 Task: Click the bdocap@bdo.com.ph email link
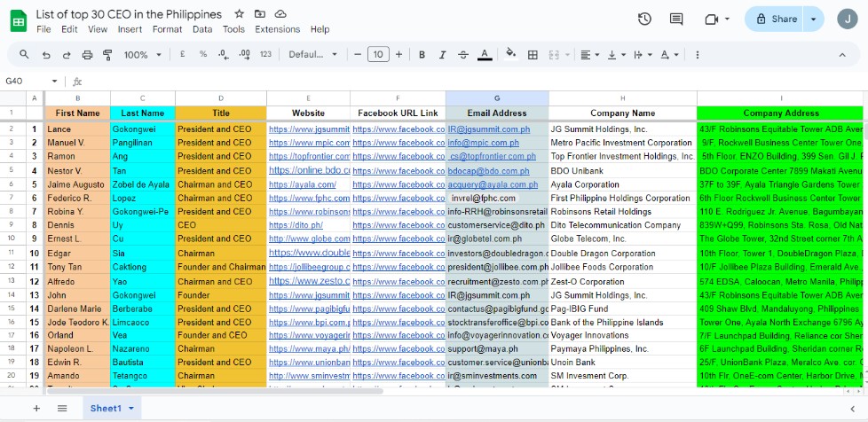click(x=488, y=171)
